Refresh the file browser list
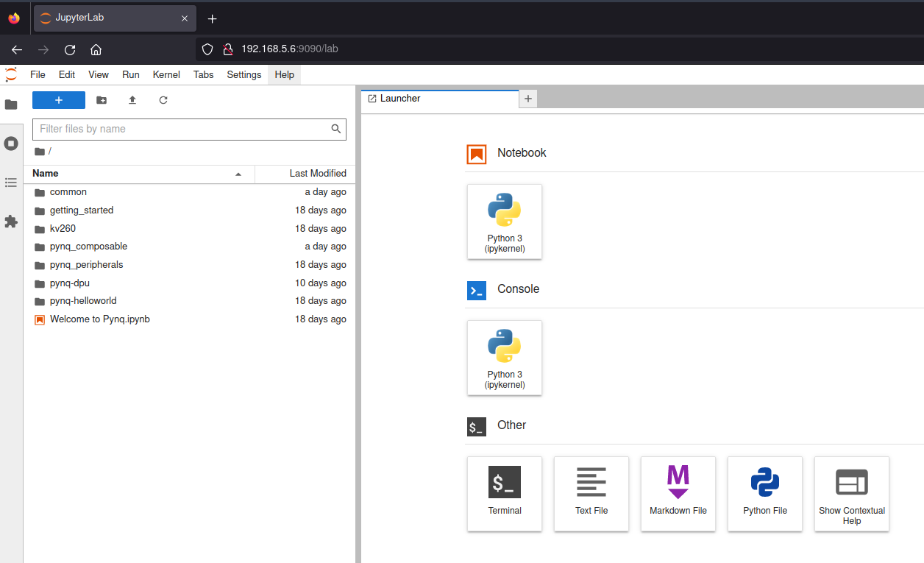The height and width of the screenshot is (563, 924). click(163, 100)
